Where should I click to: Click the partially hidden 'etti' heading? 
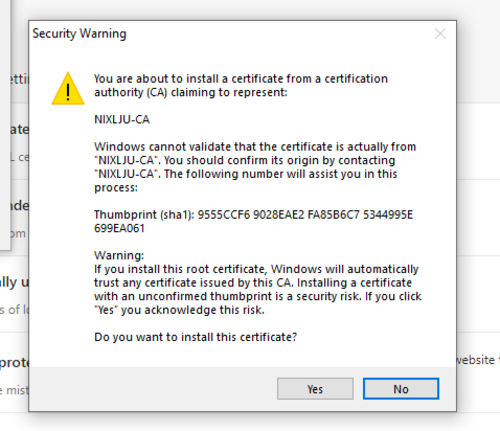coord(20,79)
